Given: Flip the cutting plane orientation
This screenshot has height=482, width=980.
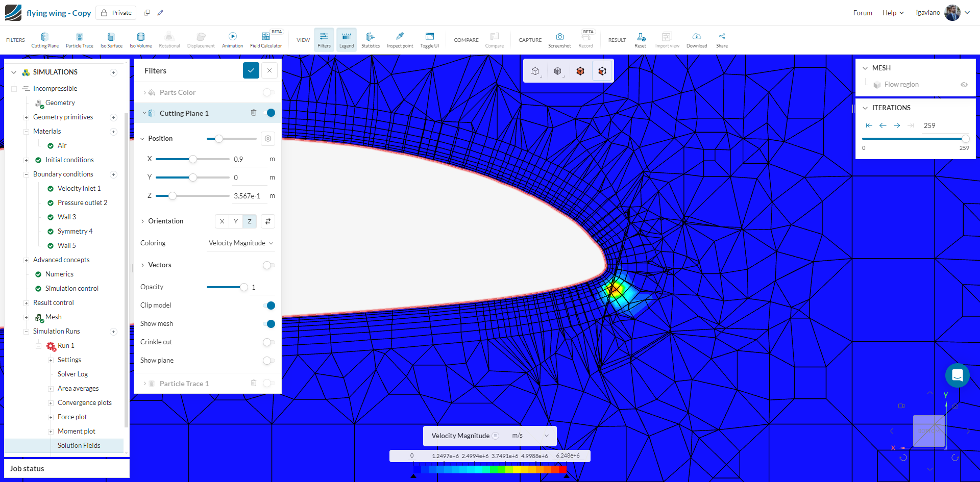Looking at the screenshot, I should tap(268, 221).
